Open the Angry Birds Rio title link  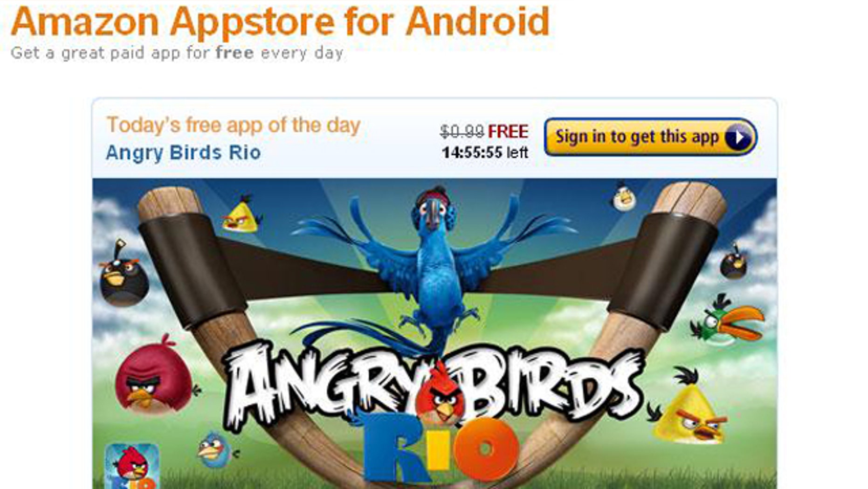[x=183, y=153]
